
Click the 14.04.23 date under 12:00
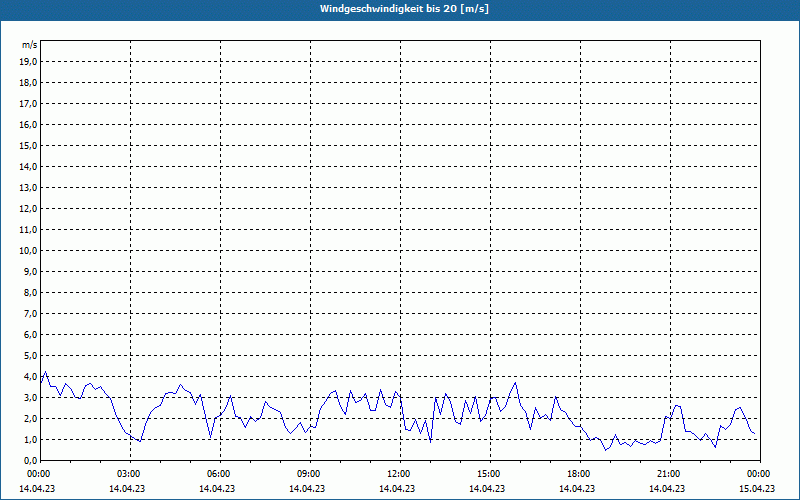click(398, 489)
